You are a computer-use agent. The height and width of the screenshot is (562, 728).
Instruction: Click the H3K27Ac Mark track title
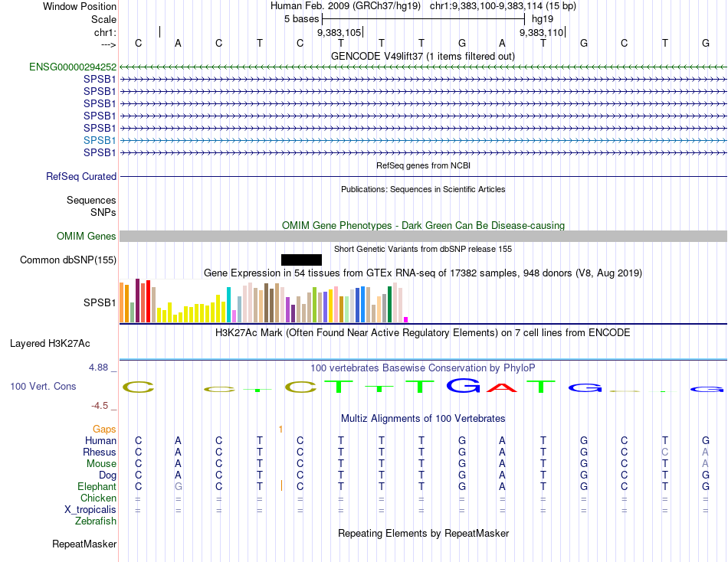(x=422, y=333)
